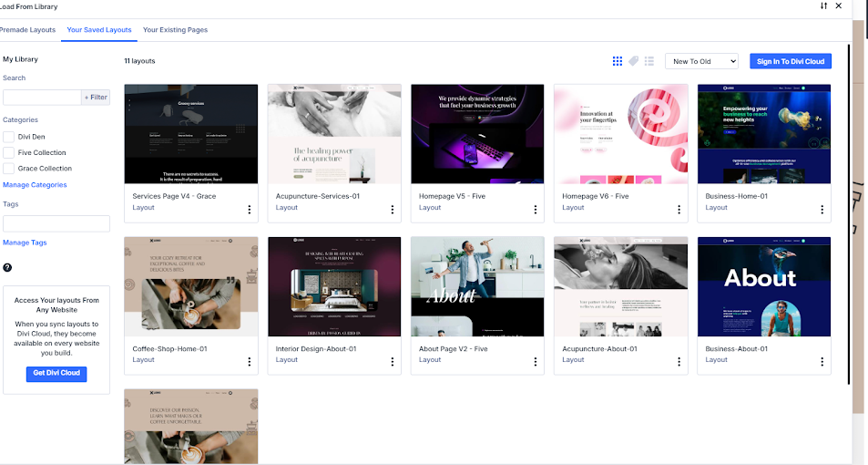Select the Business-Home-01 layout thumbnail

(x=764, y=134)
